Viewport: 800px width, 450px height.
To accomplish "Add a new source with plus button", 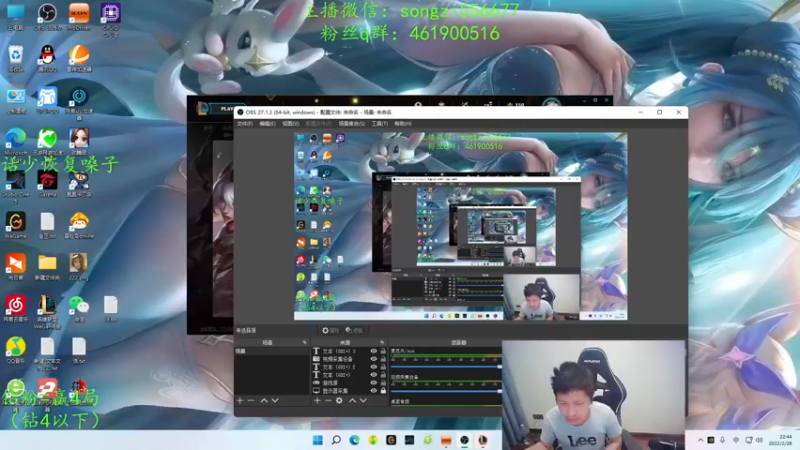I will point(317,401).
